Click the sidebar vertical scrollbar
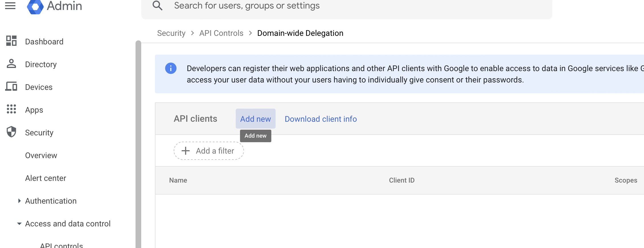Screen dimensions: 644x248 click(138, 142)
